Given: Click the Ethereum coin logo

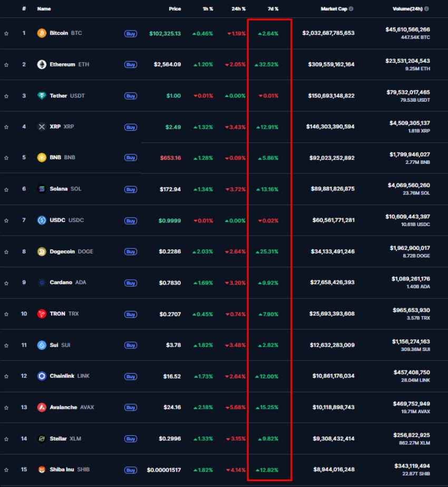Looking at the screenshot, I should 41,64.
